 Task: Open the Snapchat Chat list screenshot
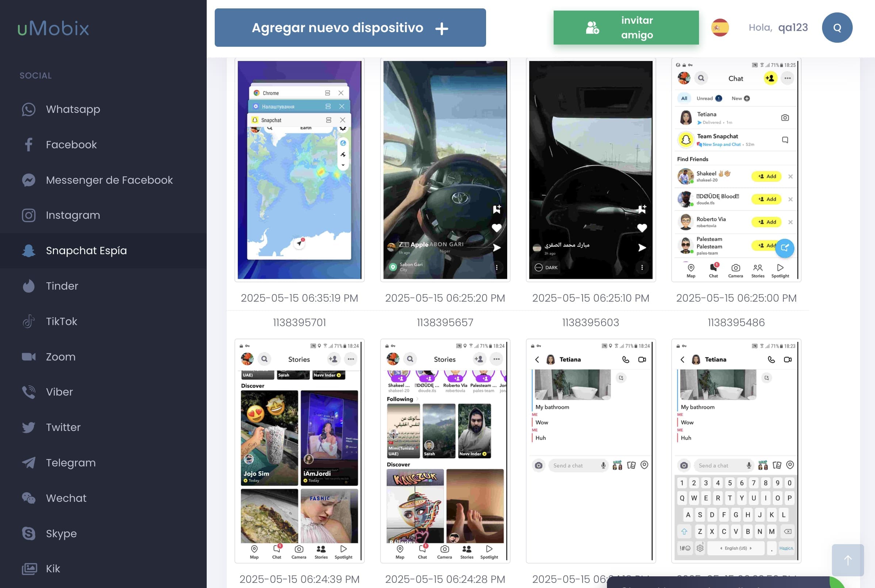(x=736, y=170)
